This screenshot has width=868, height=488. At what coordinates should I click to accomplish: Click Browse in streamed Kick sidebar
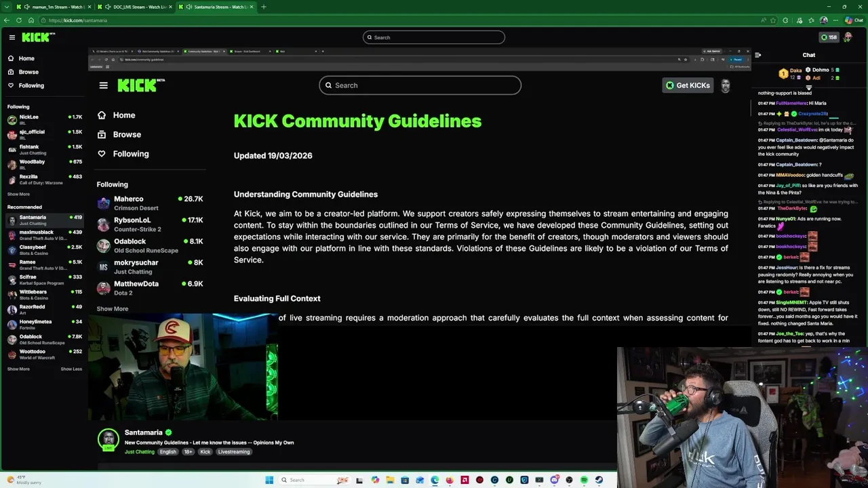[x=119, y=134]
